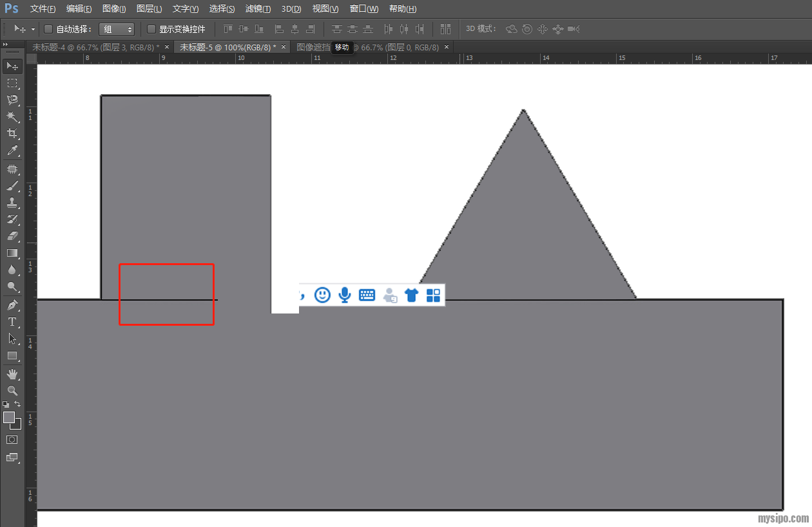This screenshot has height=527, width=812.
Task: Pick the Eyedropper tool
Action: coord(12,151)
